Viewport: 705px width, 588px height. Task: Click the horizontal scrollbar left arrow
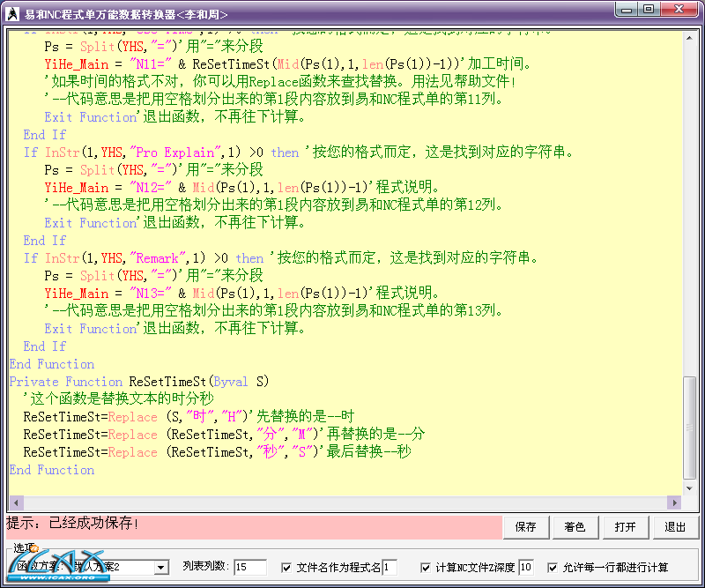point(16,502)
